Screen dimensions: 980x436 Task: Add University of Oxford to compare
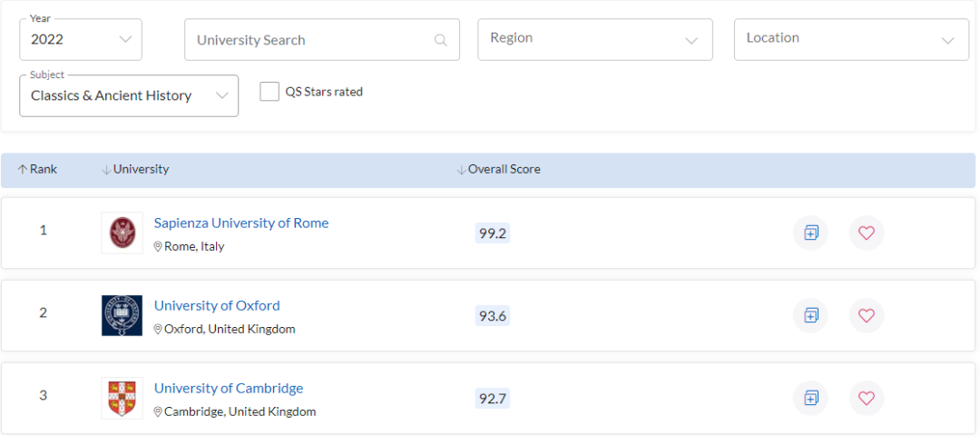[x=810, y=315]
